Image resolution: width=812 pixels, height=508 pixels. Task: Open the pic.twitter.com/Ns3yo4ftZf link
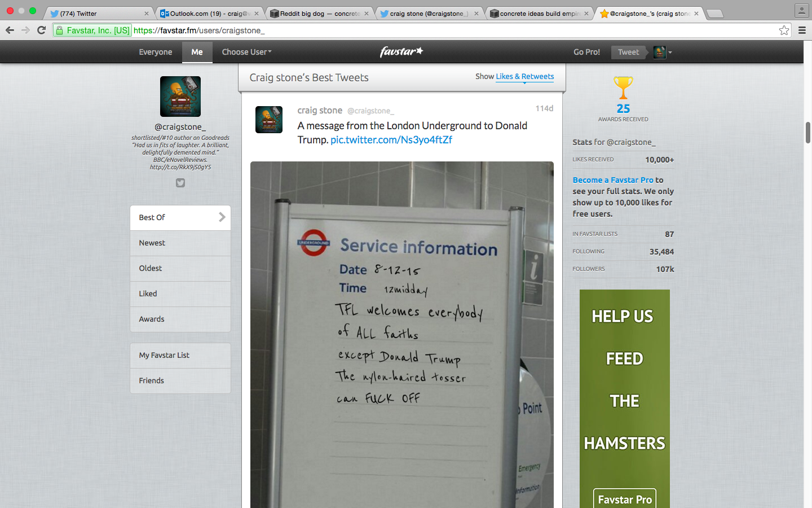[391, 140]
